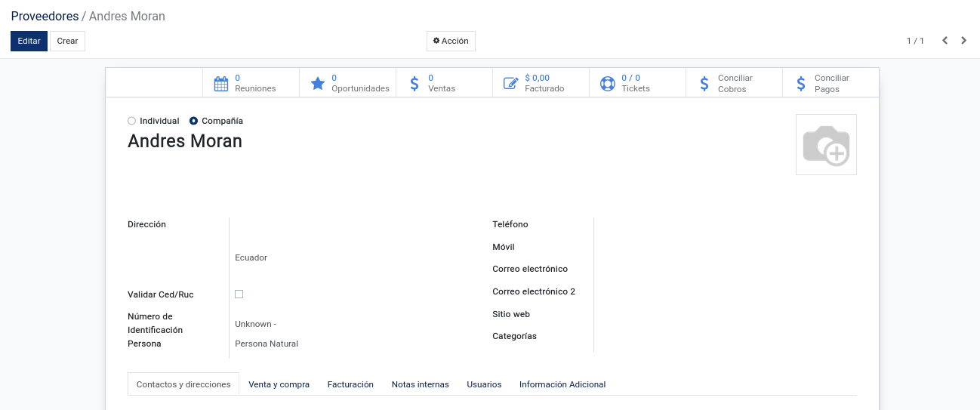Click the Sitio web field label

pos(511,314)
